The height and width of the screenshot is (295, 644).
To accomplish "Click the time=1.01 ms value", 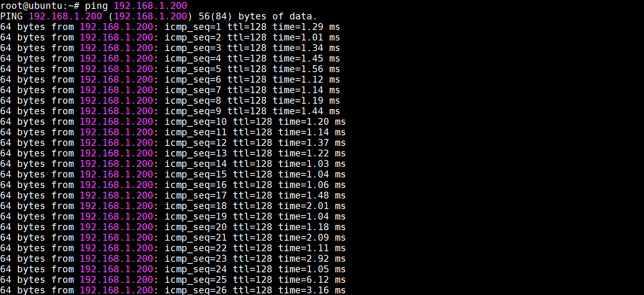I will tap(306, 37).
